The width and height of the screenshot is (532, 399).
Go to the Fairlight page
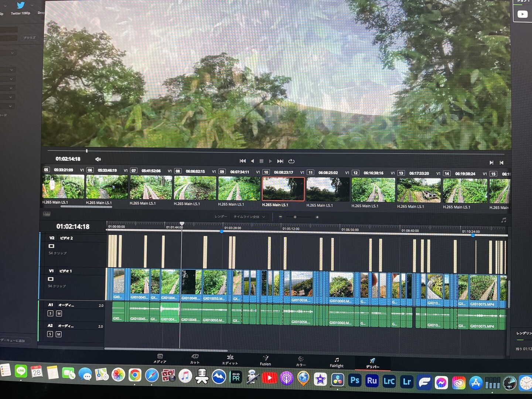point(337,362)
